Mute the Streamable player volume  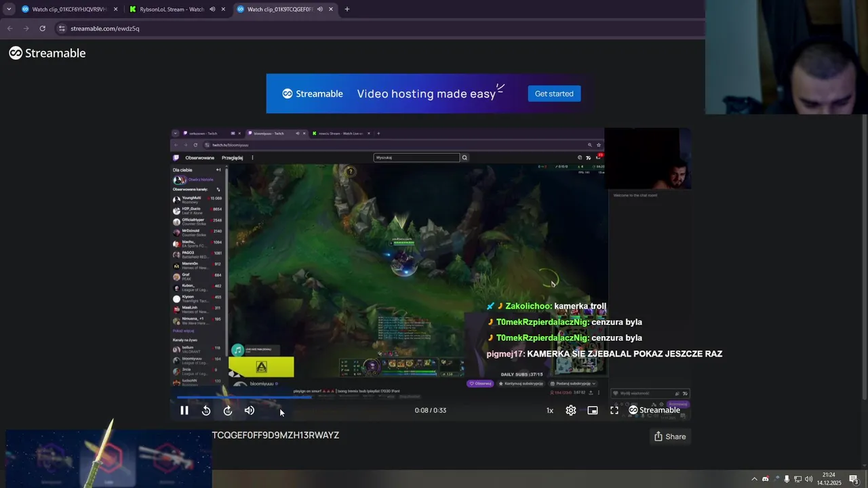point(250,410)
